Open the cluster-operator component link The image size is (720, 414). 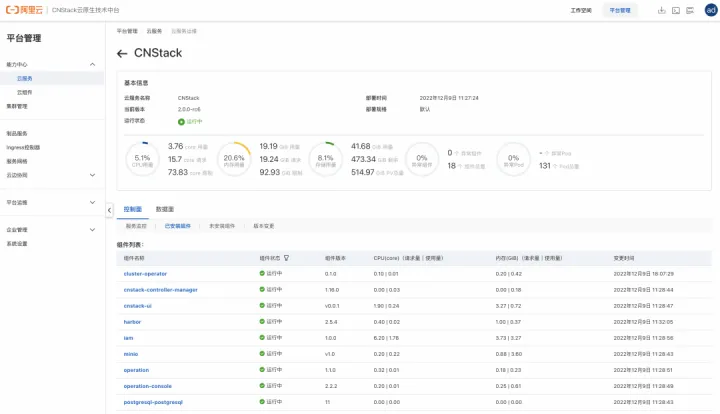(x=145, y=274)
